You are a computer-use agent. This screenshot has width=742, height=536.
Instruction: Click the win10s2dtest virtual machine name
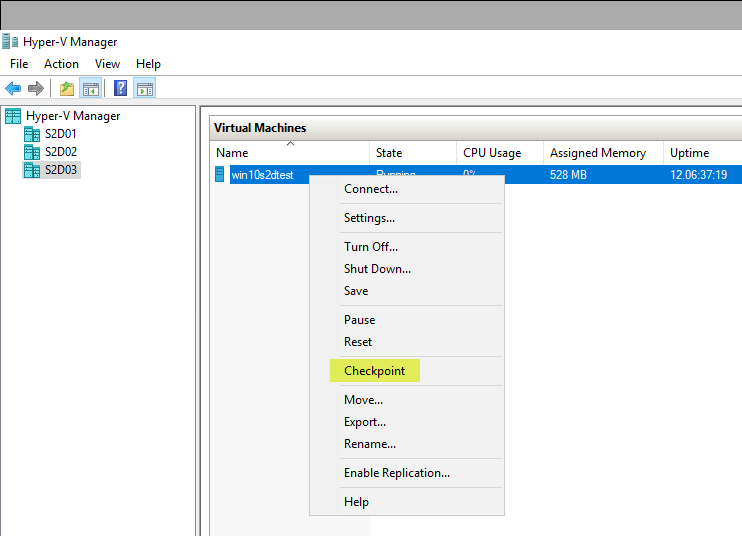coord(263,175)
